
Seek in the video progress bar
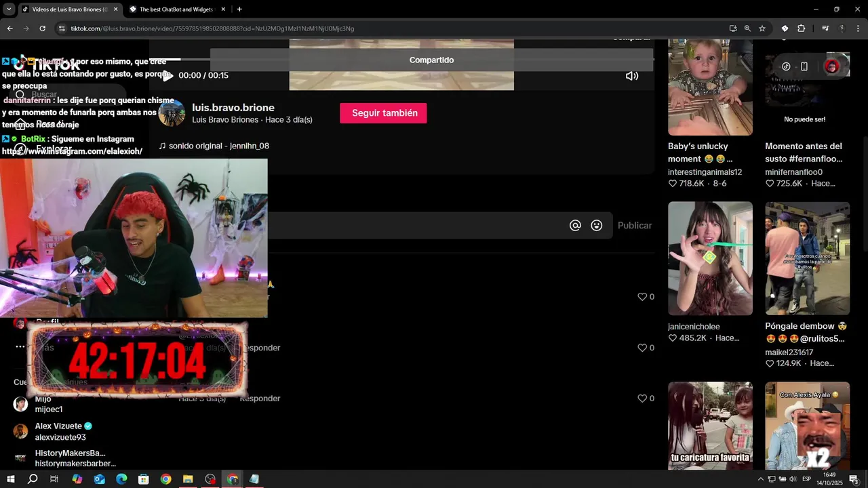tap(400, 60)
